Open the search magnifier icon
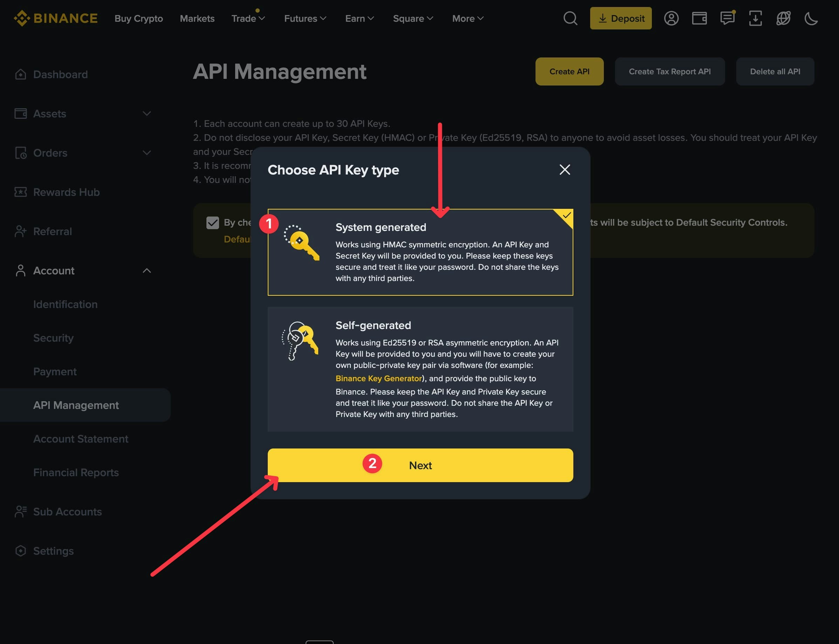Image resolution: width=839 pixels, height=644 pixels. pos(570,18)
